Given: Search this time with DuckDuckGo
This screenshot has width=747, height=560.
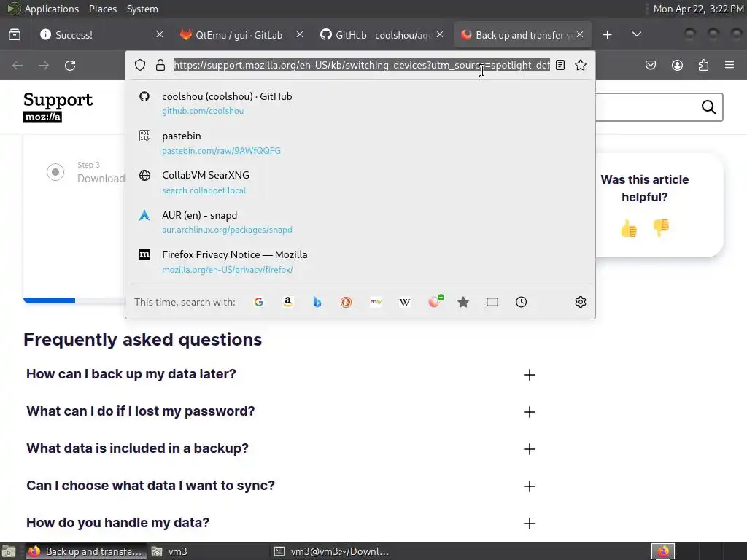Looking at the screenshot, I should (346, 302).
